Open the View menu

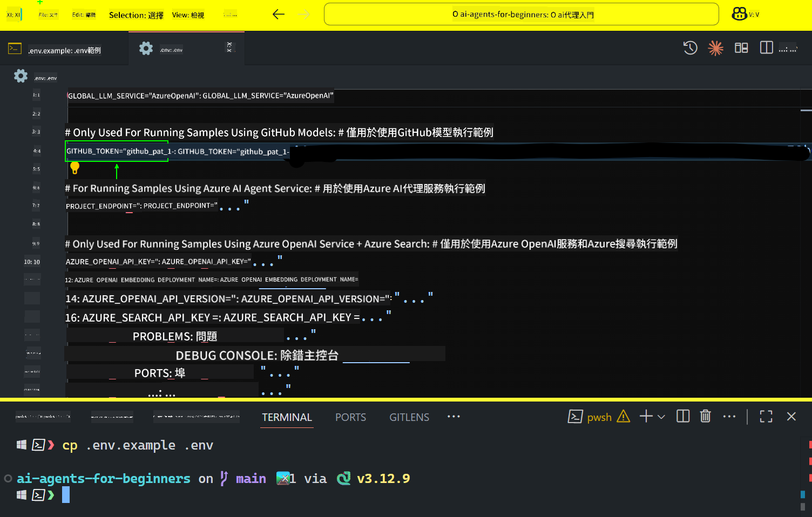188,15
